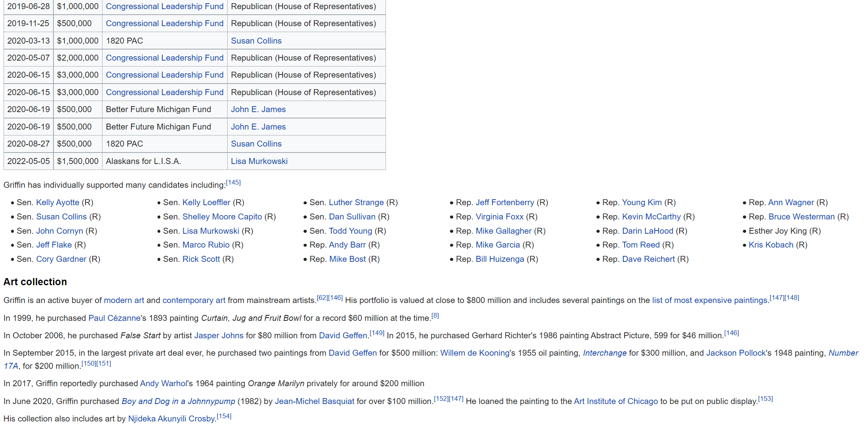Image resolution: width=868 pixels, height=427 pixels.
Task: Open Mike Garcia link
Action: (498, 245)
